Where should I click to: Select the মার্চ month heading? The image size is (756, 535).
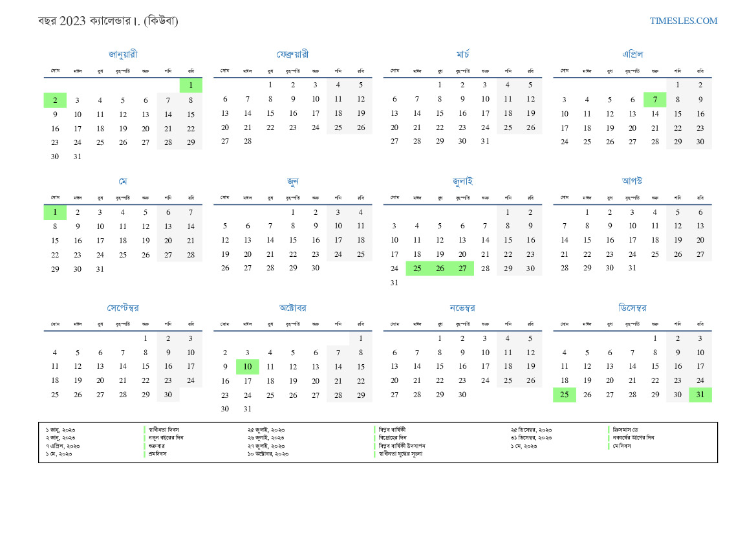(462, 54)
